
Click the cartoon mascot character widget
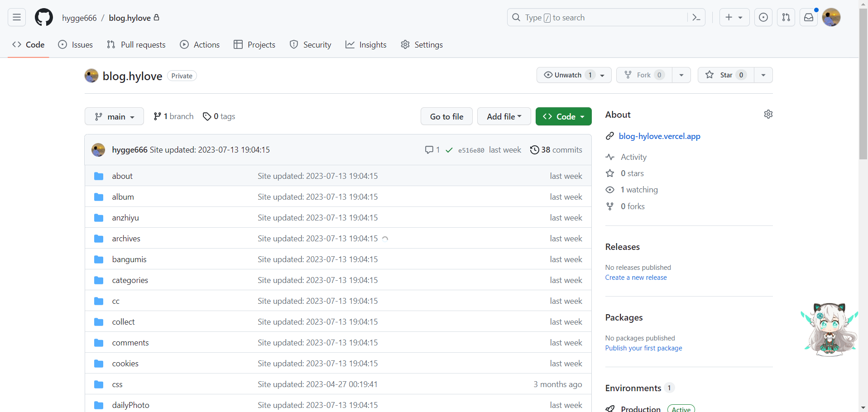pos(830,330)
